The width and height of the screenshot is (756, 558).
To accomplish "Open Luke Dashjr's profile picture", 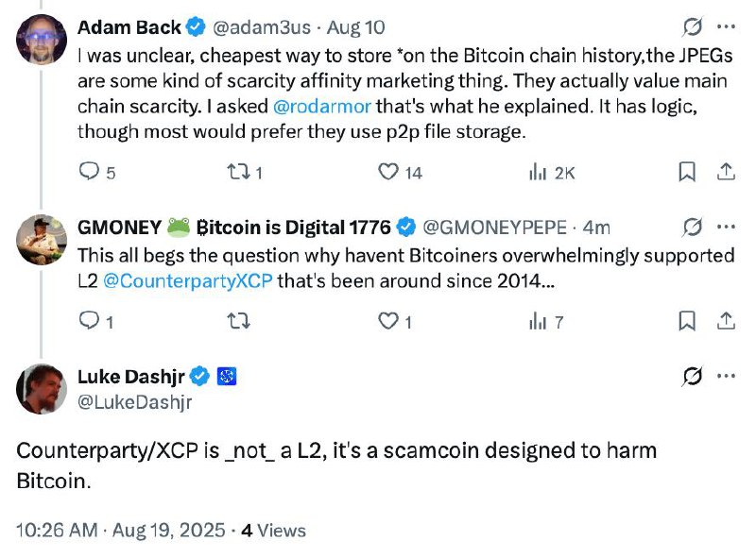I will [x=40, y=389].
